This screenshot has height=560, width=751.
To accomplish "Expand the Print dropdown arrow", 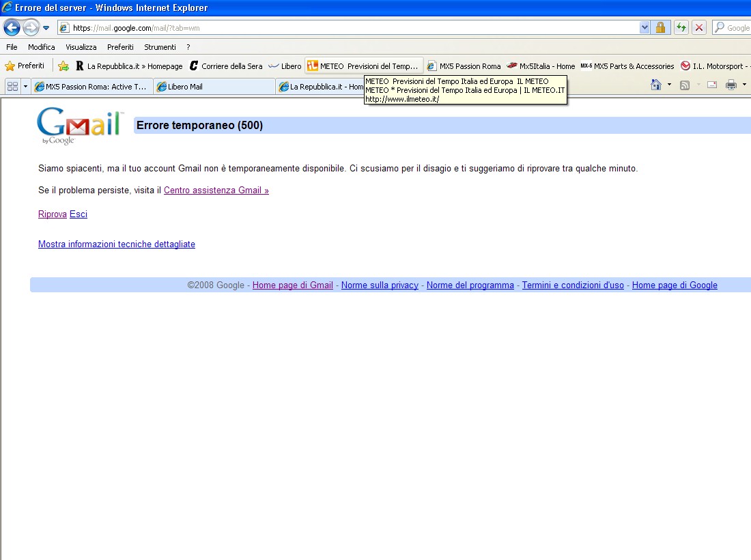I will (x=744, y=85).
